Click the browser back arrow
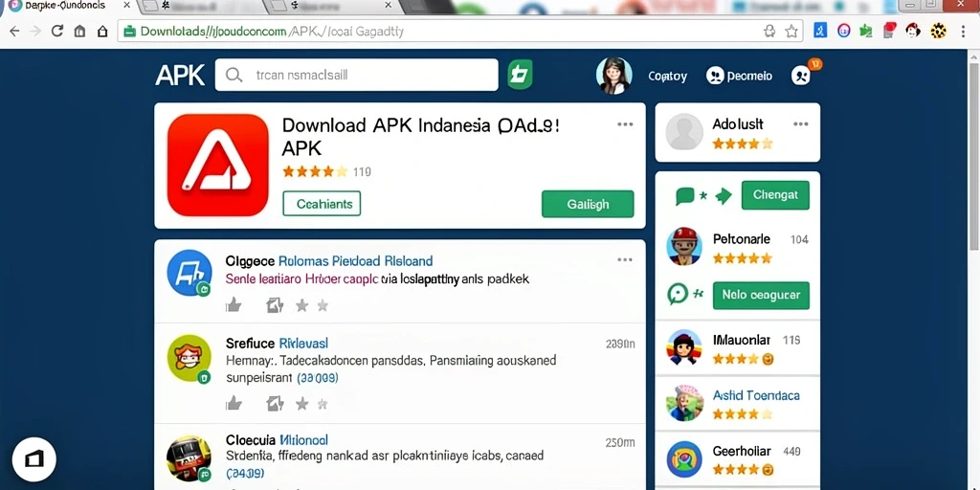The height and width of the screenshot is (490, 980). pyautogui.click(x=13, y=31)
